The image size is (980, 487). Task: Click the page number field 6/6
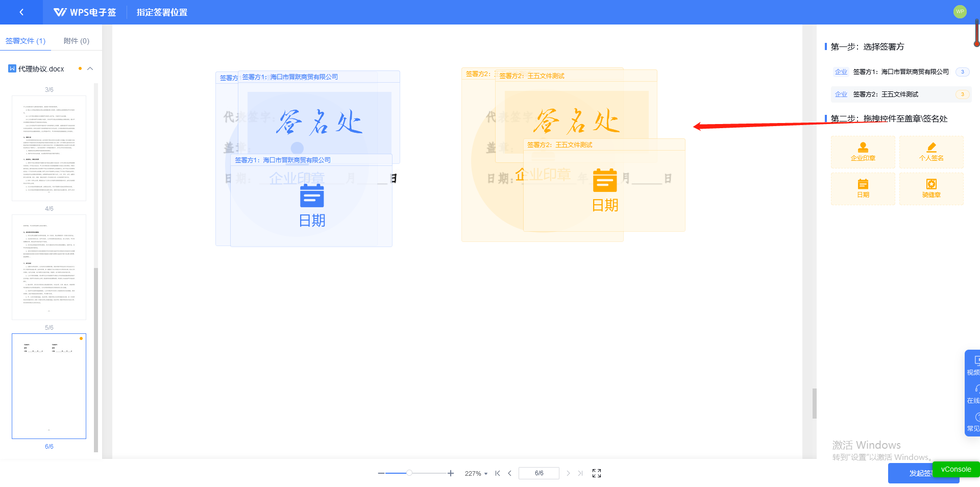[539, 473]
